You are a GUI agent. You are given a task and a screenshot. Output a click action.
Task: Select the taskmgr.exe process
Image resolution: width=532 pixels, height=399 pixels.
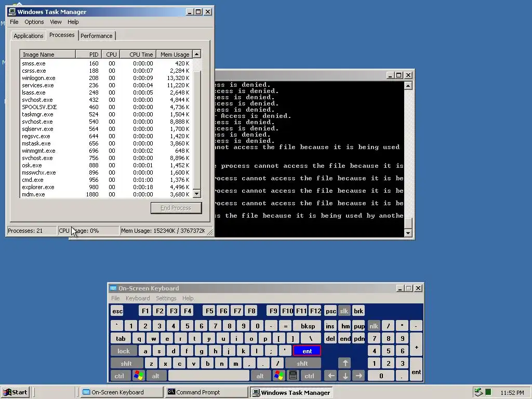106,114
